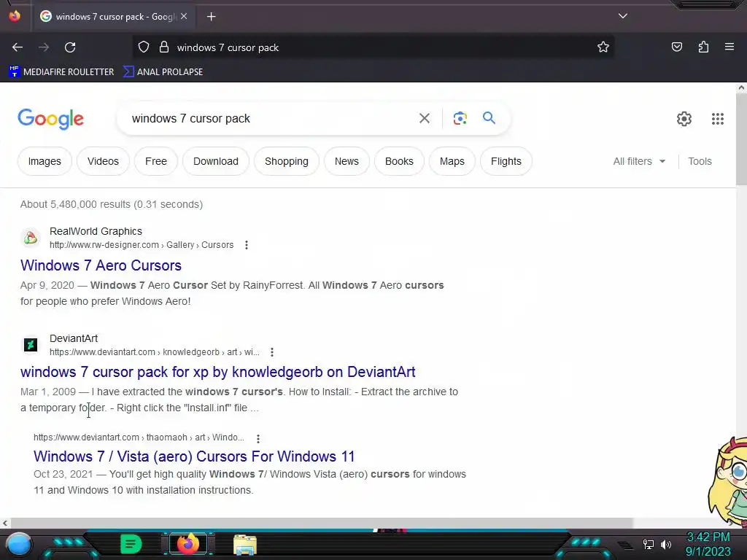This screenshot has width=747, height=560.
Task: Clear the Google search box text
Action: click(425, 118)
